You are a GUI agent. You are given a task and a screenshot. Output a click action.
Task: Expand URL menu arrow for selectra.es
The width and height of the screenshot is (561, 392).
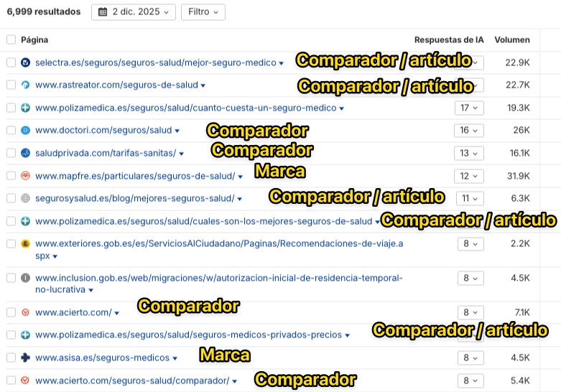281,63
